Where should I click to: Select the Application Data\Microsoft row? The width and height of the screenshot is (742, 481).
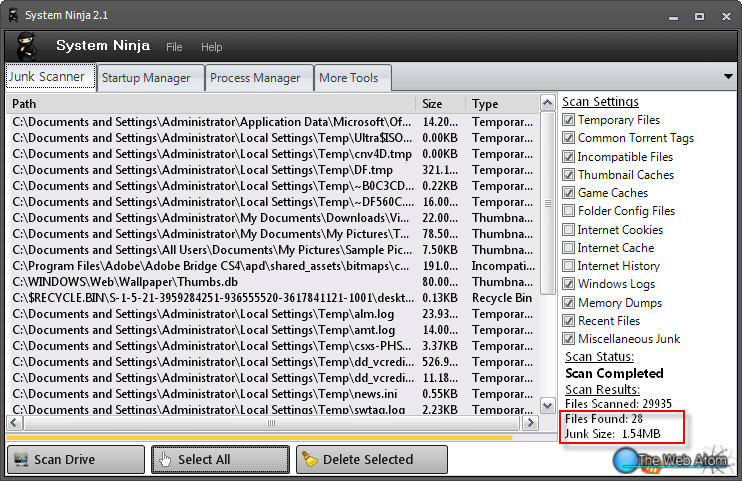point(273,122)
